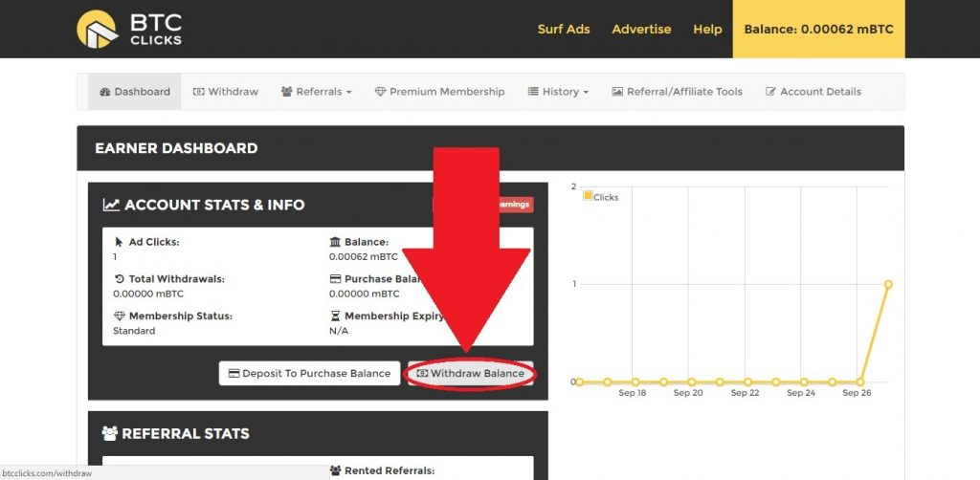Expand the History dropdown menu
This screenshot has width=980, height=480.
(558, 92)
